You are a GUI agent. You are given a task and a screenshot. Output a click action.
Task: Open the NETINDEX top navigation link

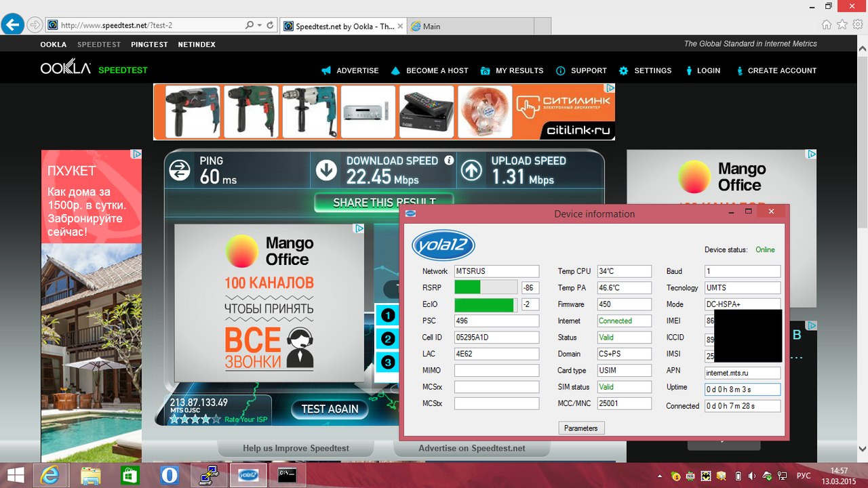197,45
